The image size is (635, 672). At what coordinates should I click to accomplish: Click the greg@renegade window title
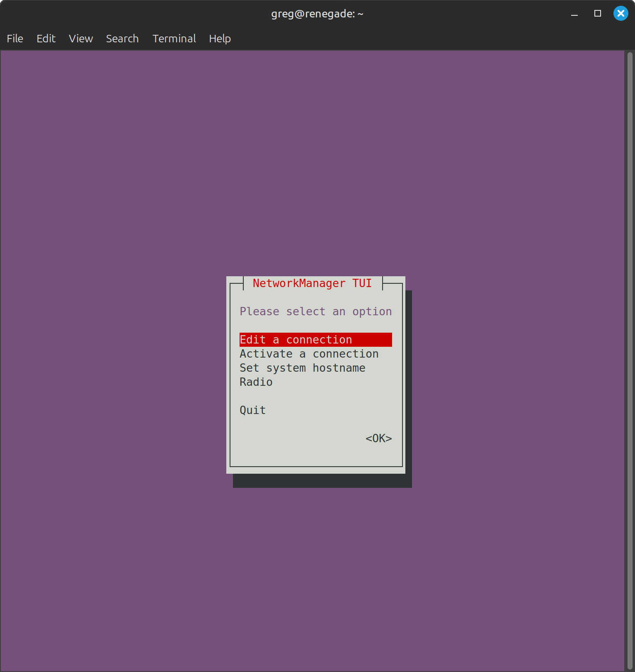pyautogui.click(x=317, y=14)
